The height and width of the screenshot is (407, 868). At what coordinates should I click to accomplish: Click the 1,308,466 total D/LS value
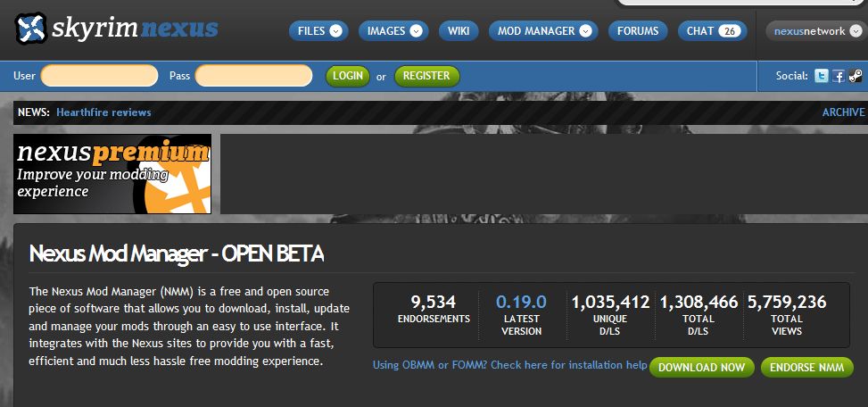tap(699, 302)
